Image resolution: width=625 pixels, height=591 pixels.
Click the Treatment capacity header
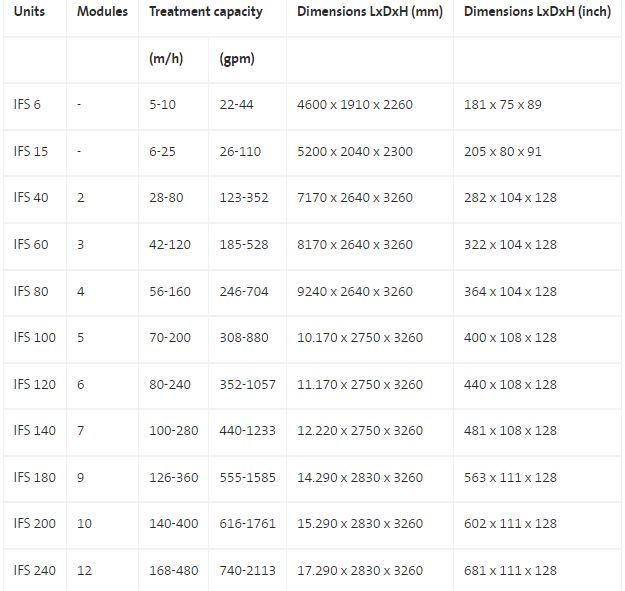click(x=206, y=12)
